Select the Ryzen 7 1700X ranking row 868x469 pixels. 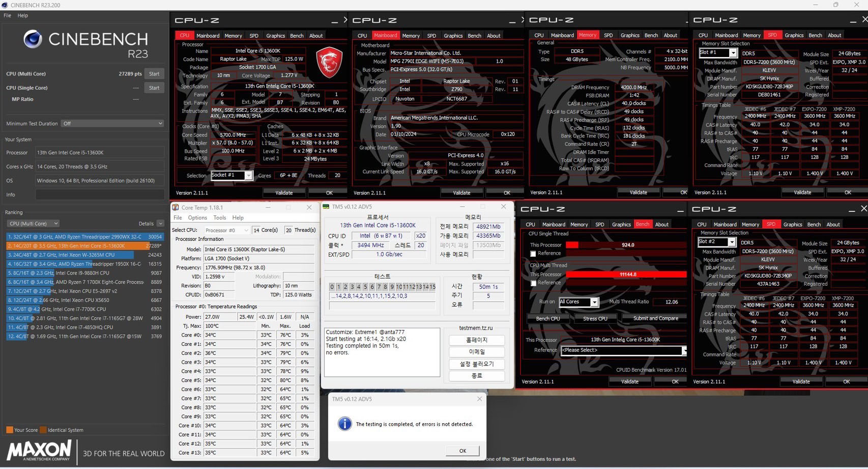(x=85, y=282)
